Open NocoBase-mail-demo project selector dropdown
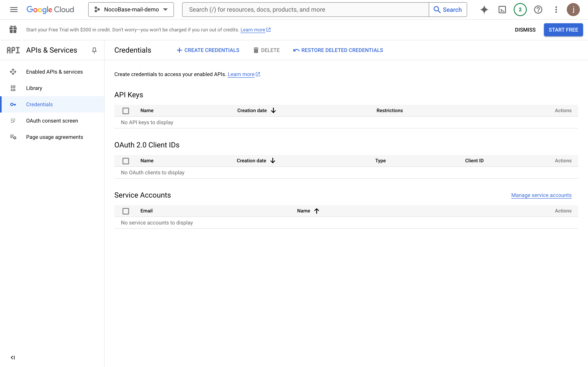Image resolution: width=588 pixels, height=367 pixels. (x=131, y=9)
